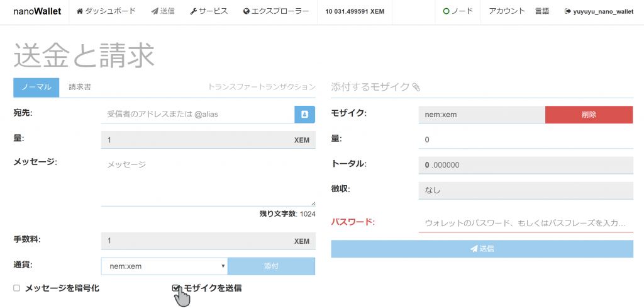Open the サービス menu
This screenshot has height=308, width=644.
(x=209, y=11)
